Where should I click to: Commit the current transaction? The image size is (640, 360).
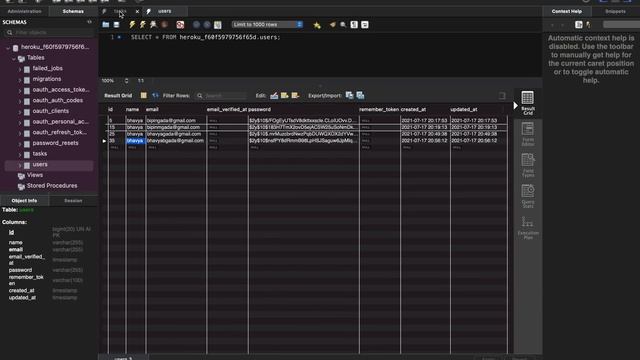click(196, 25)
